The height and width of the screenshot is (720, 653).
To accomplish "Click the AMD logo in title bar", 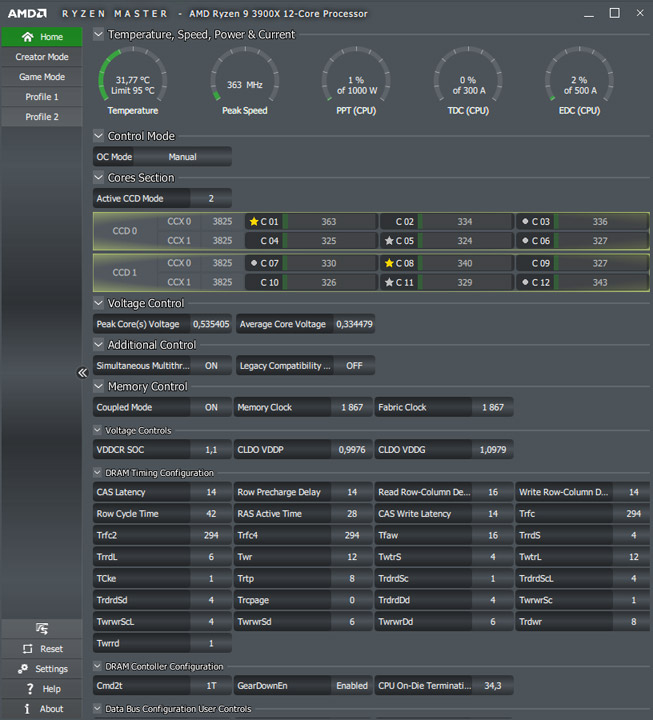I will (x=27, y=14).
